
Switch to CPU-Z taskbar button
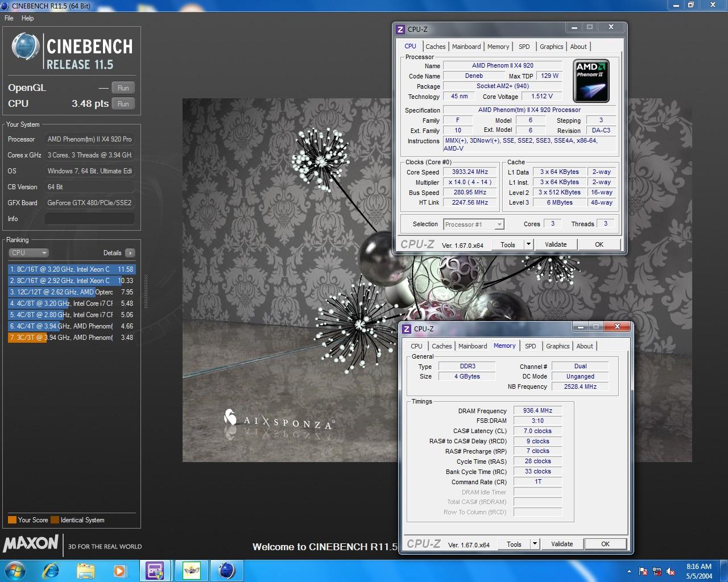(x=155, y=571)
